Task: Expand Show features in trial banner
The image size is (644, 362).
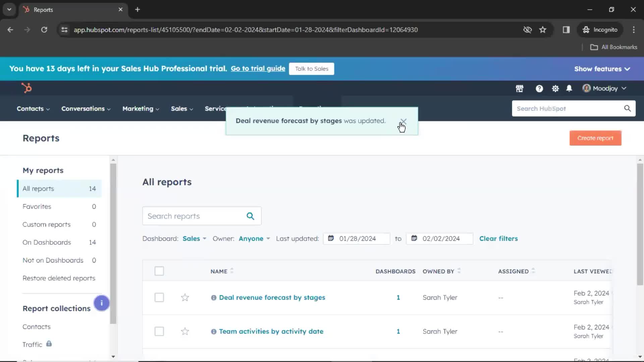Action: click(x=602, y=69)
